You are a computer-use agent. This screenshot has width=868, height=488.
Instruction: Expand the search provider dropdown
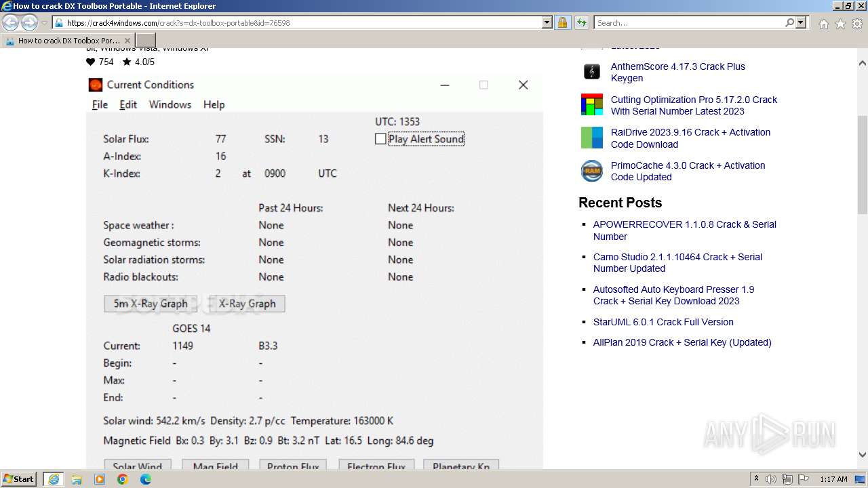[x=802, y=22]
